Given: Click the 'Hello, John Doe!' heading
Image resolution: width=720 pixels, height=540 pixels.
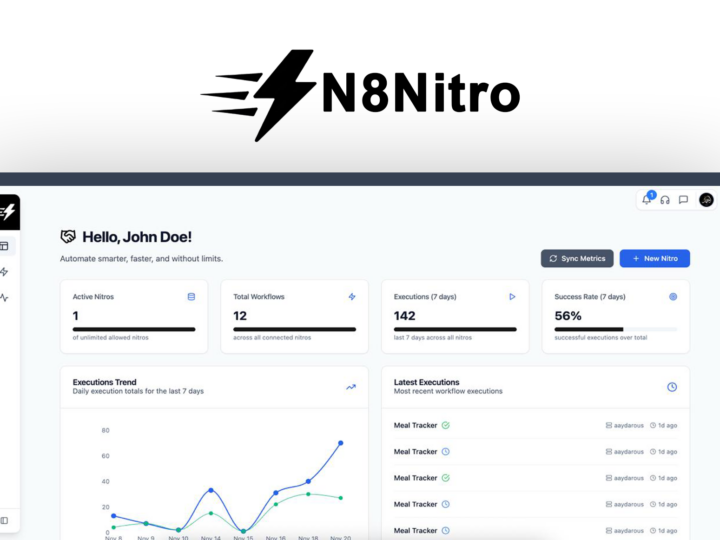Looking at the screenshot, I should pos(137,237).
